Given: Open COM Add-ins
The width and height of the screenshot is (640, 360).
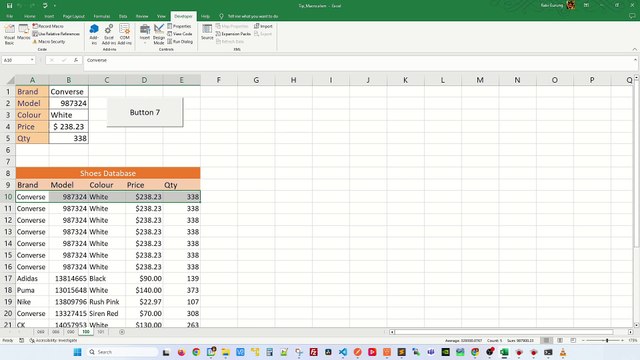Looking at the screenshot, I should coord(124,34).
